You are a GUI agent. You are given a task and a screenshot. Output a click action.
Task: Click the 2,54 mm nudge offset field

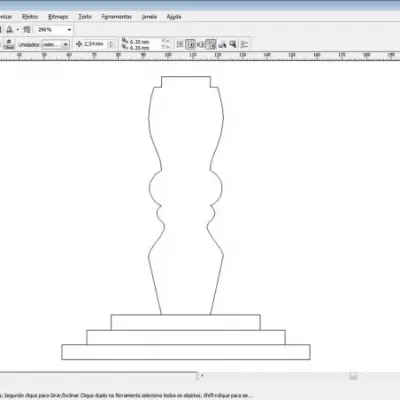[95, 44]
